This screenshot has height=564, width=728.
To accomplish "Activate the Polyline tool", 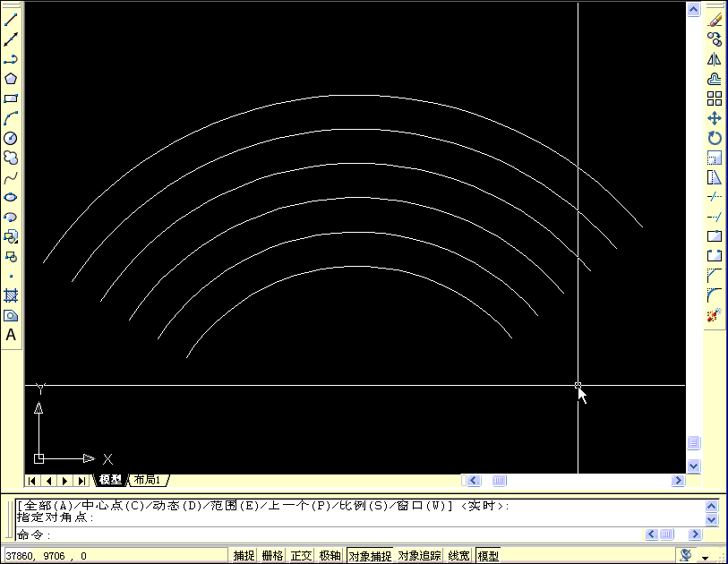I will coord(10,57).
